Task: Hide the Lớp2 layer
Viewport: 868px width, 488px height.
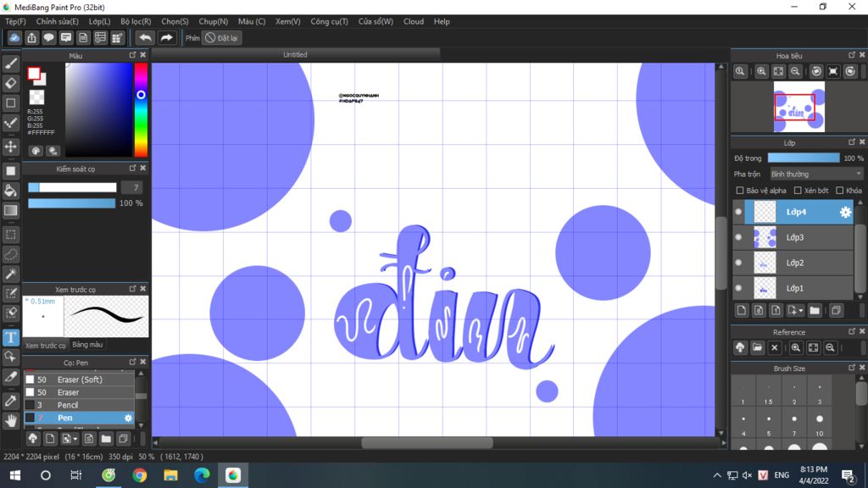Action: pos(738,263)
